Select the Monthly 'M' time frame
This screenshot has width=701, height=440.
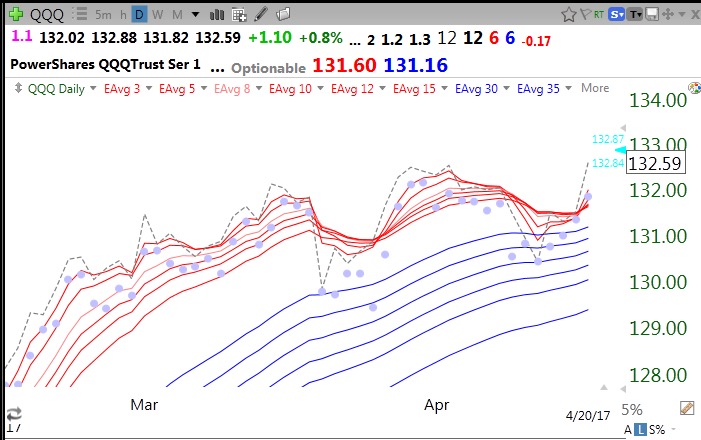[x=177, y=15]
